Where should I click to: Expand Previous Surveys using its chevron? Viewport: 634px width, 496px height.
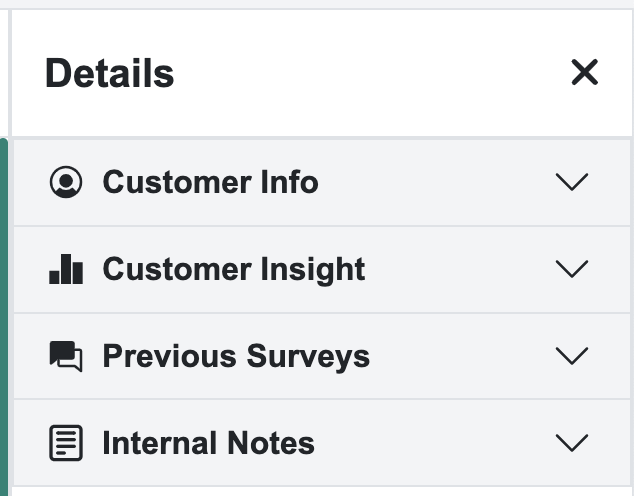click(x=572, y=356)
